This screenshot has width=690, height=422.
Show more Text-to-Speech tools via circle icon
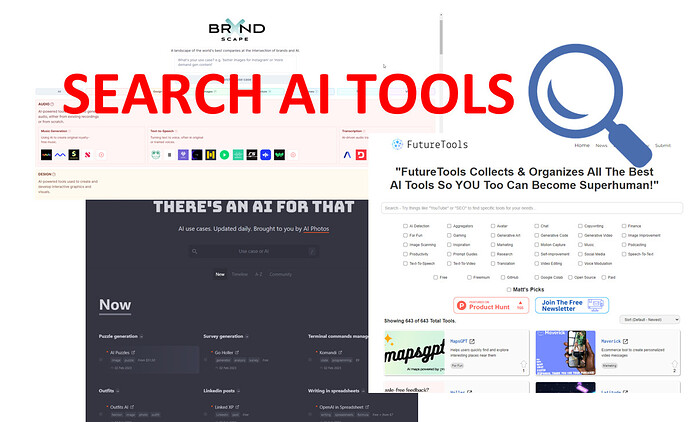[x=293, y=155]
